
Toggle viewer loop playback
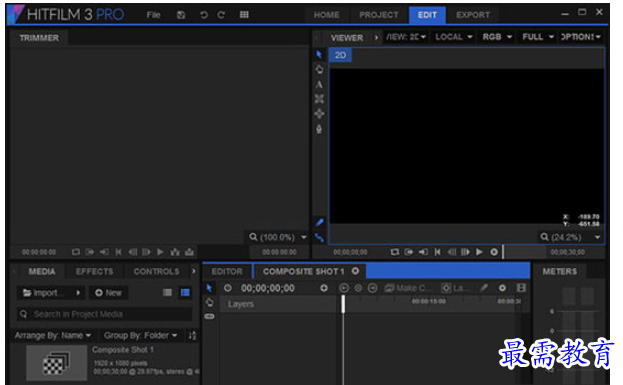click(394, 252)
